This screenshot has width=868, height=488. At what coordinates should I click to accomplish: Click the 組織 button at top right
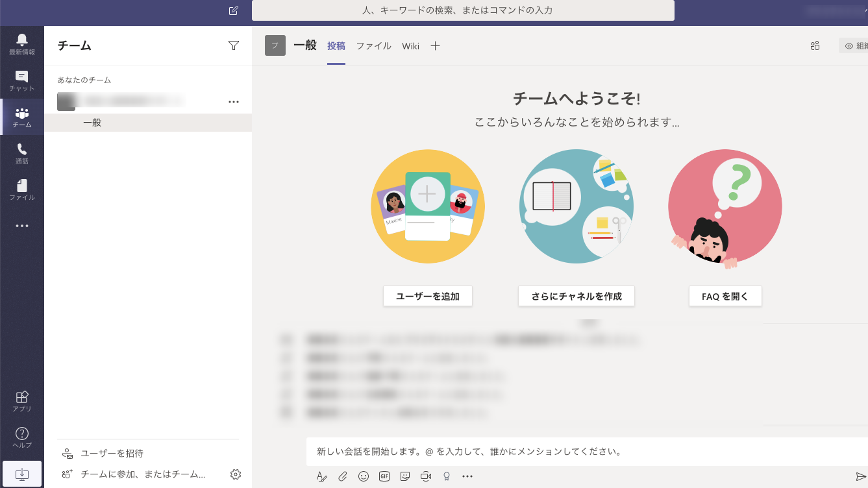click(854, 45)
